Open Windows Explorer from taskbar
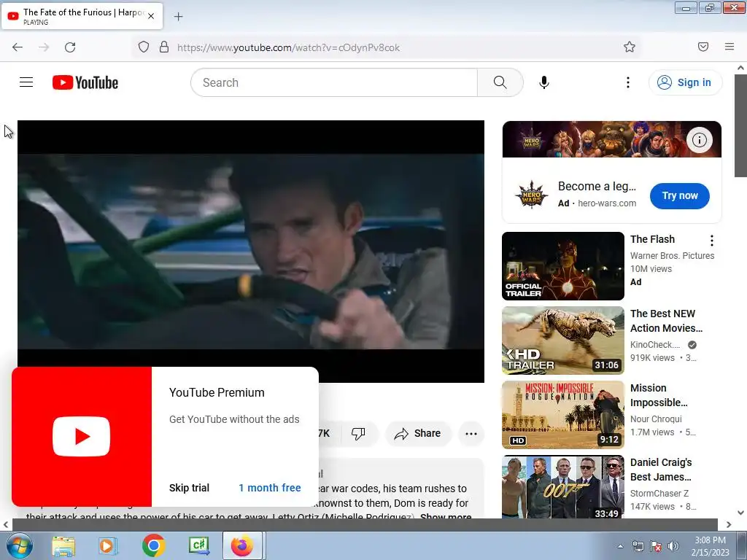The image size is (747, 560). 63,545
